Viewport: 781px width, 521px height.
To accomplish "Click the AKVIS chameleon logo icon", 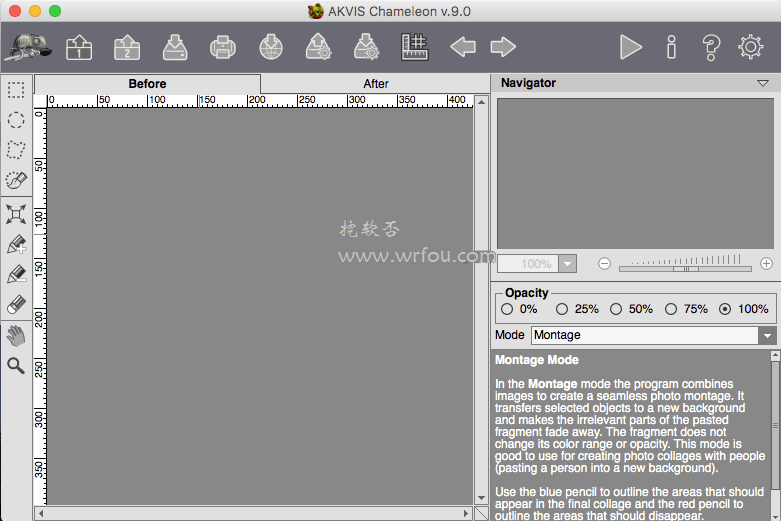I will (x=28, y=47).
